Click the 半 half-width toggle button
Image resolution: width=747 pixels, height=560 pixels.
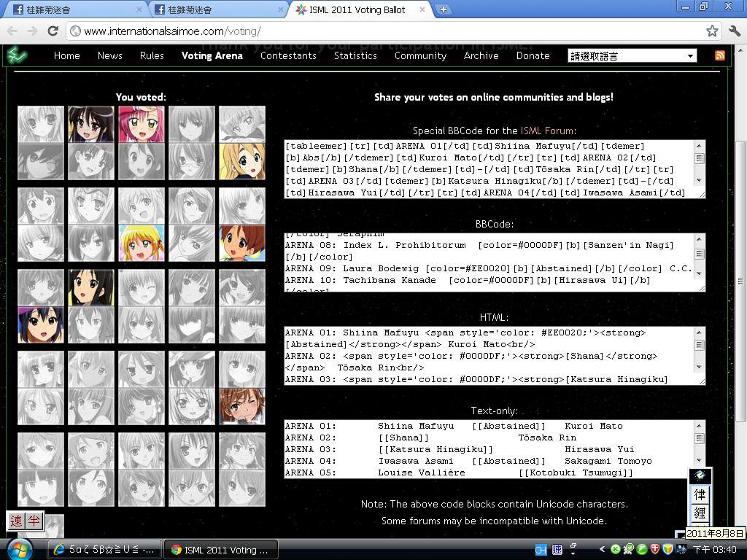click(x=34, y=521)
